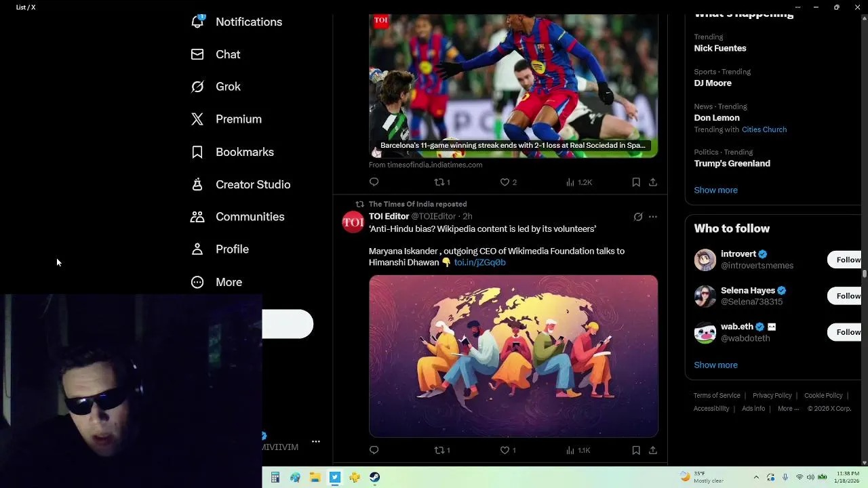
Task: Show more trending topics
Action: click(715, 190)
